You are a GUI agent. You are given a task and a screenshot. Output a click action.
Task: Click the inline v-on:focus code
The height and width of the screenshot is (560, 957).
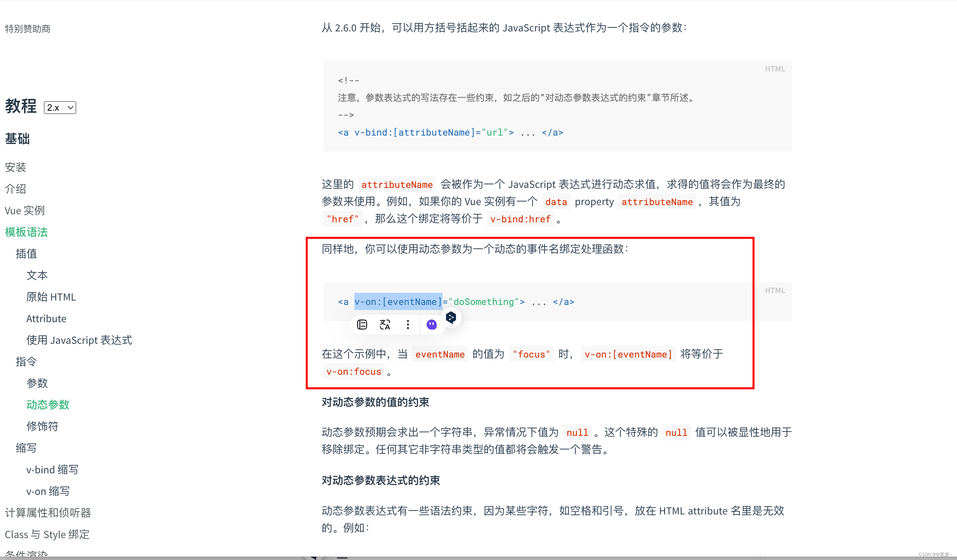tap(354, 372)
